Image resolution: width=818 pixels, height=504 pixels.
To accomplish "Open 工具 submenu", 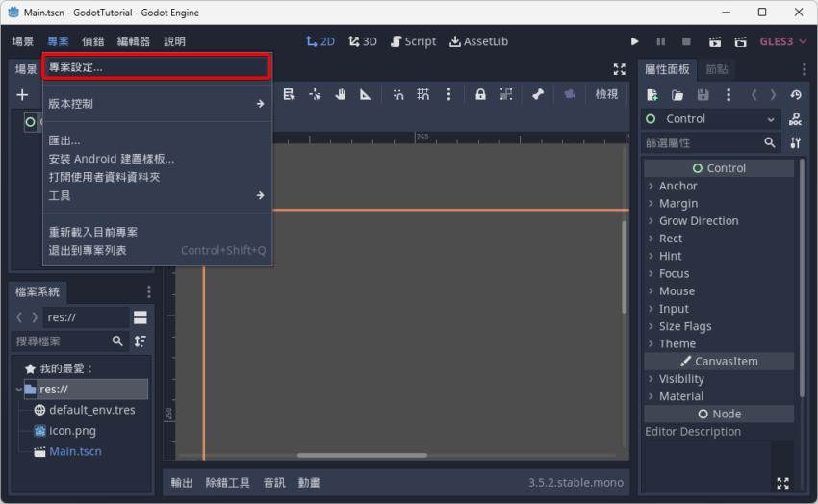I will pos(157,195).
